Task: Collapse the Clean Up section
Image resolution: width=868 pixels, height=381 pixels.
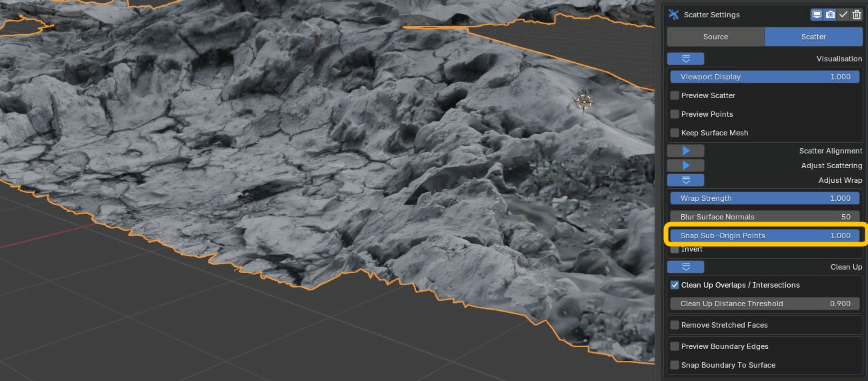Action: coord(685,267)
